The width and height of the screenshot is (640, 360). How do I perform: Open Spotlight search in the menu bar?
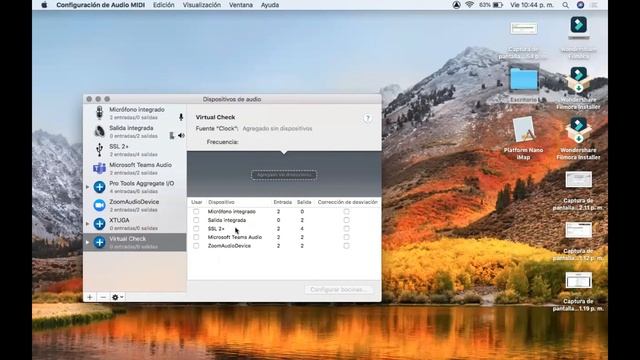pos(565,5)
